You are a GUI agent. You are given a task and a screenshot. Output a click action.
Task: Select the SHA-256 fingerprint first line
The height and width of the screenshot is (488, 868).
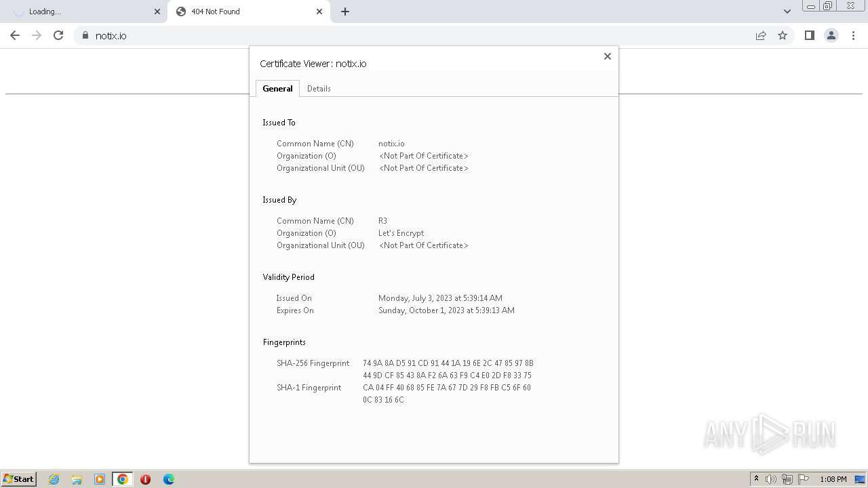tap(448, 363)
